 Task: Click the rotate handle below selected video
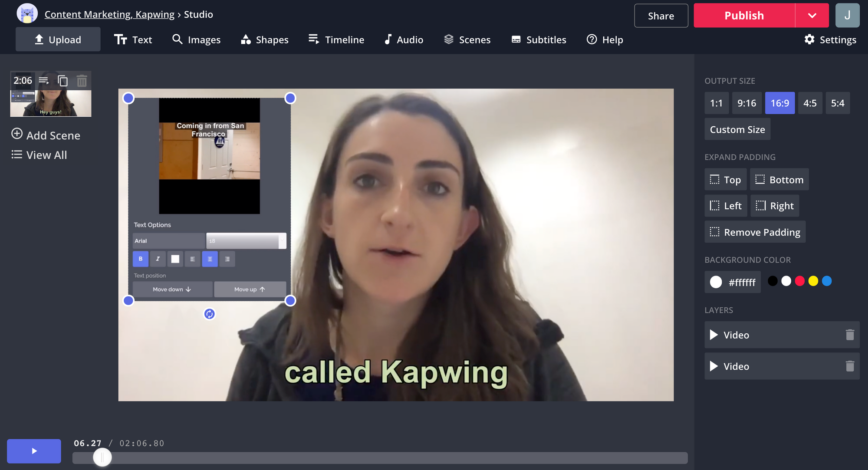209,314
